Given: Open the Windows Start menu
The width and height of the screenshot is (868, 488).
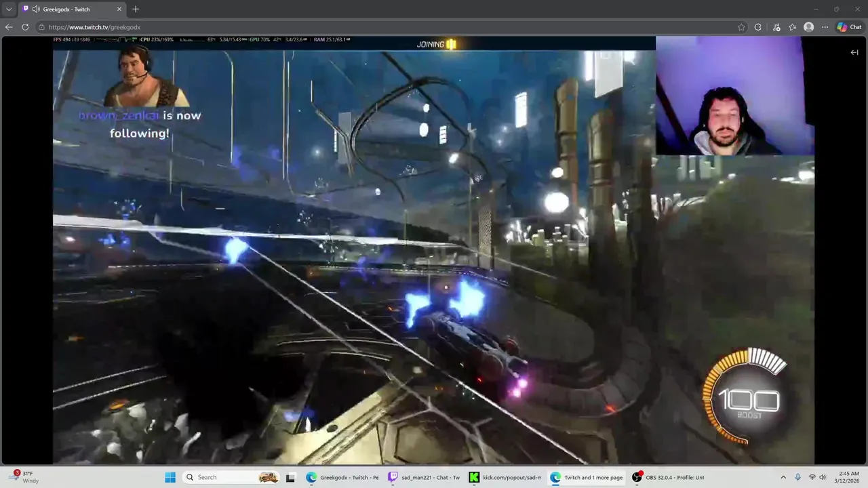Looking at the screenshot, I should pyautogui.click(x=170, y=477).
